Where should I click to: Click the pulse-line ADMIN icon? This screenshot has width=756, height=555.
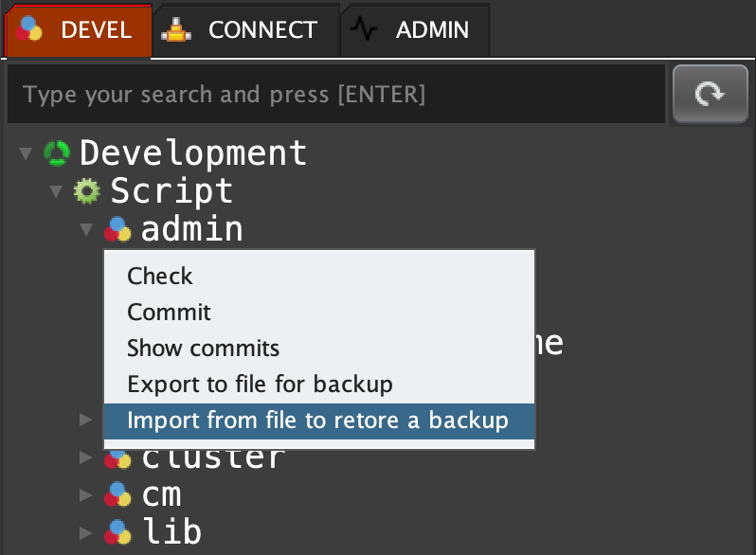click(364, 29)
